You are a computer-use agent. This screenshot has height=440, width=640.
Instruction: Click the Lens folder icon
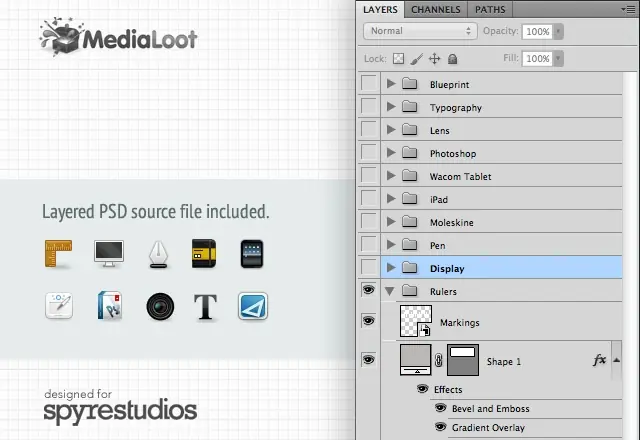[409, 130]
